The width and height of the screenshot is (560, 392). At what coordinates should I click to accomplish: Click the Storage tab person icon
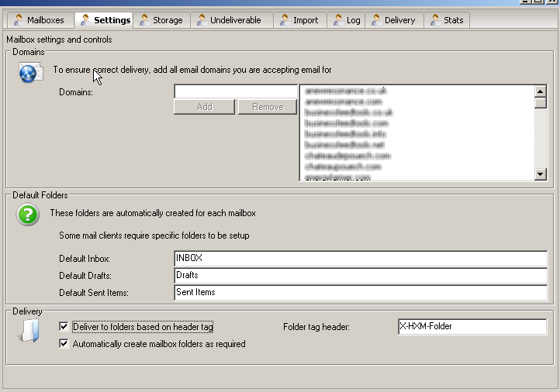(x=144, y=20)
